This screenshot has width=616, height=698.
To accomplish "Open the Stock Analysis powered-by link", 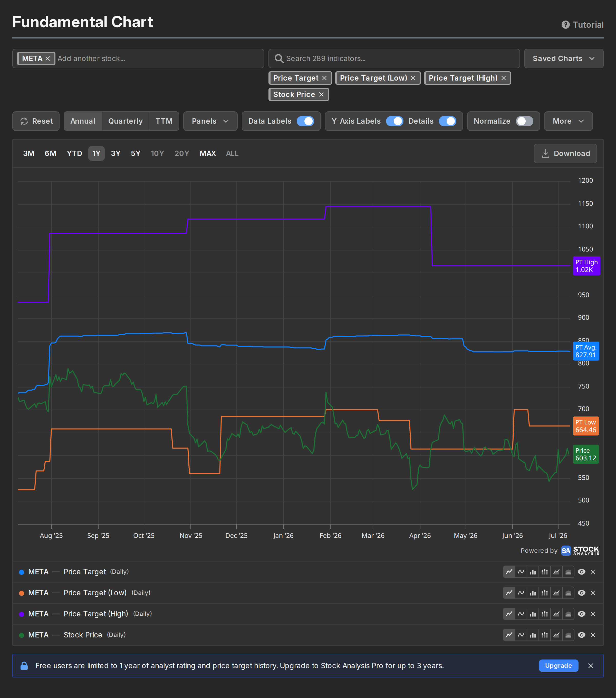I will coord(580,550).
